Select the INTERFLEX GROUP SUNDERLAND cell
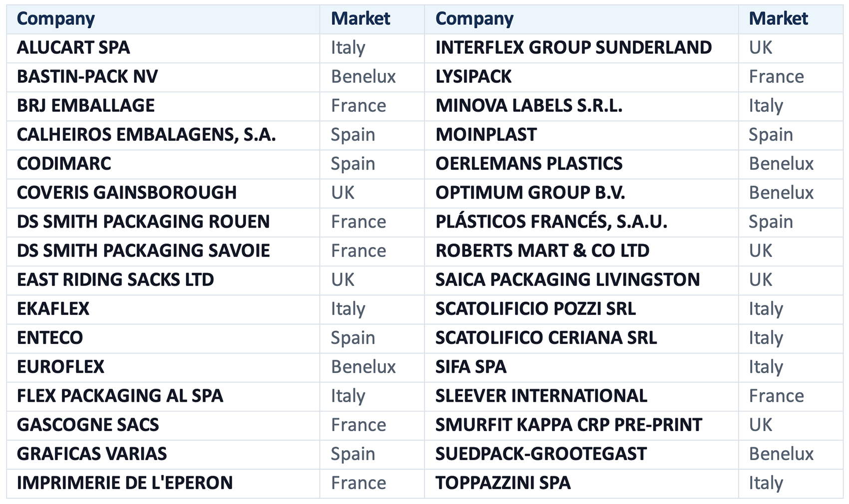Image resolution: width=849 pixels, height=504 pixels. 581,48
